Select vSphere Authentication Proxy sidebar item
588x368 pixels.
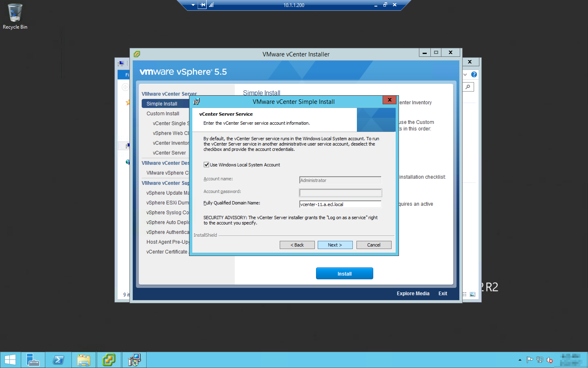click(x=168, y=232)
